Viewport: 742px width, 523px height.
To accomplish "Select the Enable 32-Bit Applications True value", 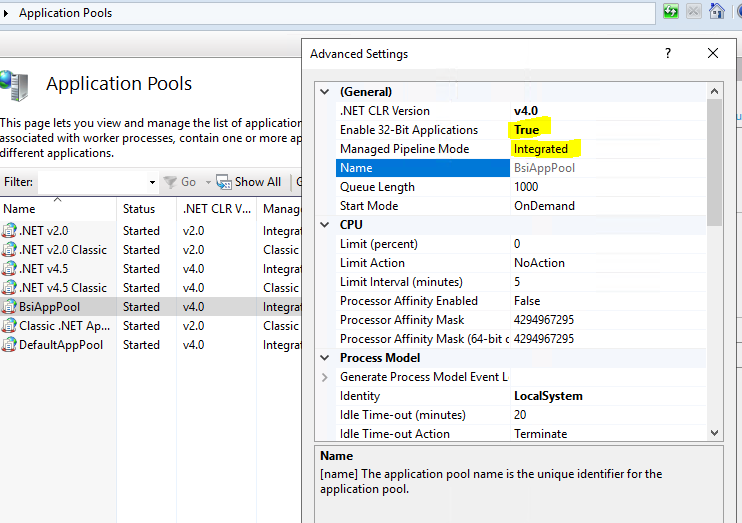I will point(526,130).
